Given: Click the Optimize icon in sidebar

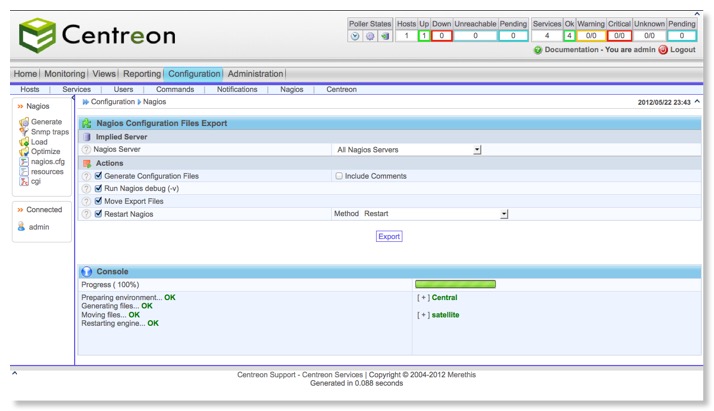Looking at the screenshot, I should (x=24, y=152).
